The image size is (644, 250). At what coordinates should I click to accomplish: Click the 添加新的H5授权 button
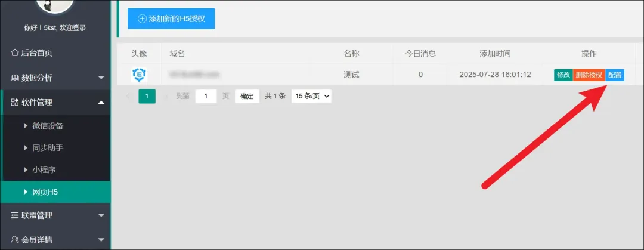click(x=171, y=18)
